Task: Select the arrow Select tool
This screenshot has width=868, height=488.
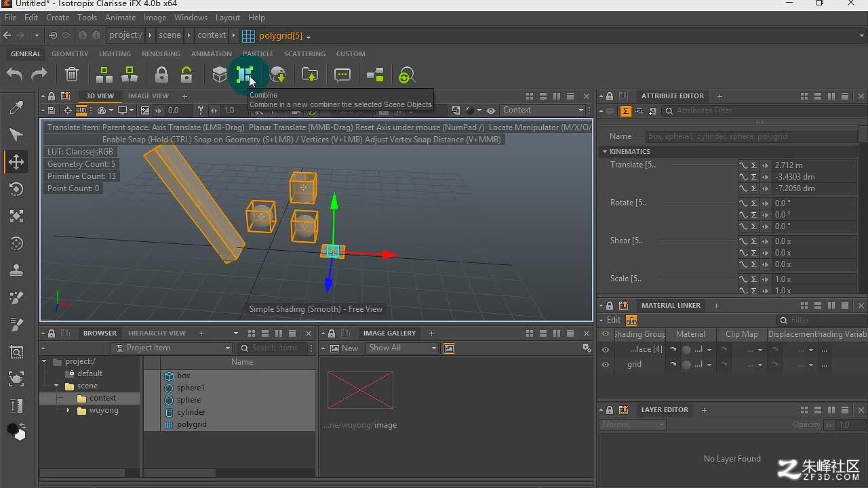Action: (x=16, y=135)
